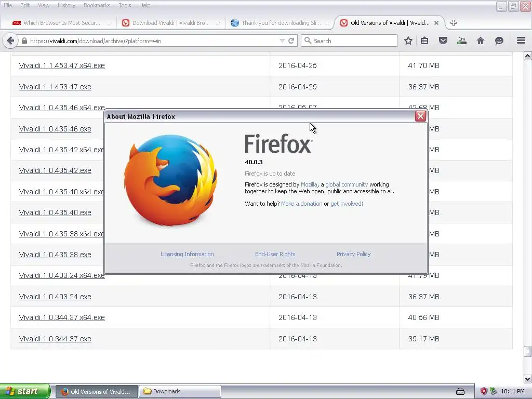The width and height of the screenshot is (532, 399).
Task: Open the URL history dropdown arrow
Action: click(282, 41)
